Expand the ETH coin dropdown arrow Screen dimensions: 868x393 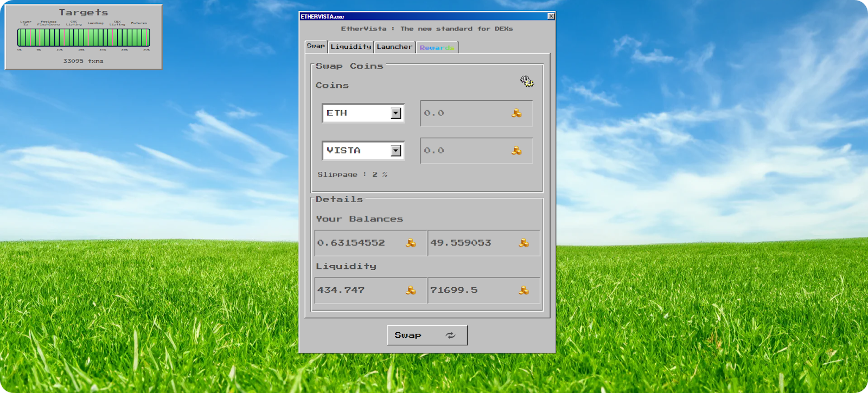coord(396,113)
